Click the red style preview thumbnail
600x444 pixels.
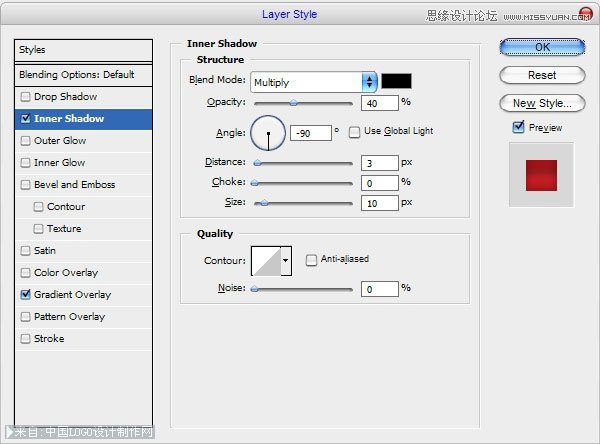pos(541,174)
